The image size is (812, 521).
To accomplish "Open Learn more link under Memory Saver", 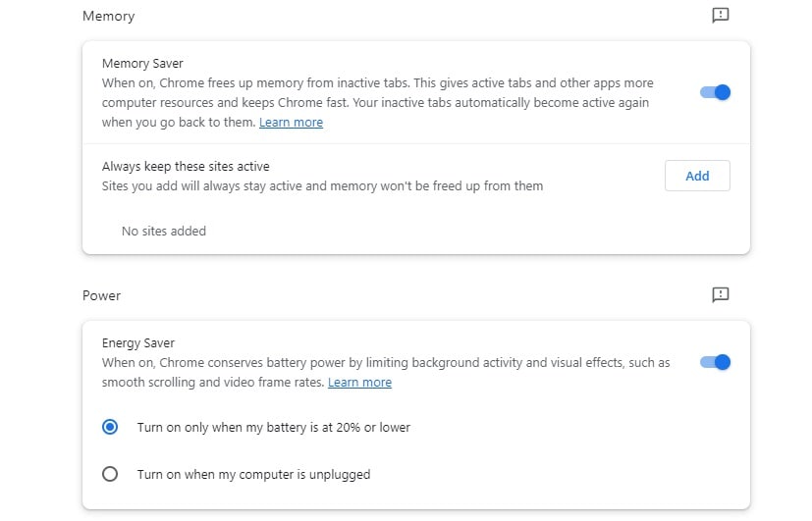I will click(291, 123).
